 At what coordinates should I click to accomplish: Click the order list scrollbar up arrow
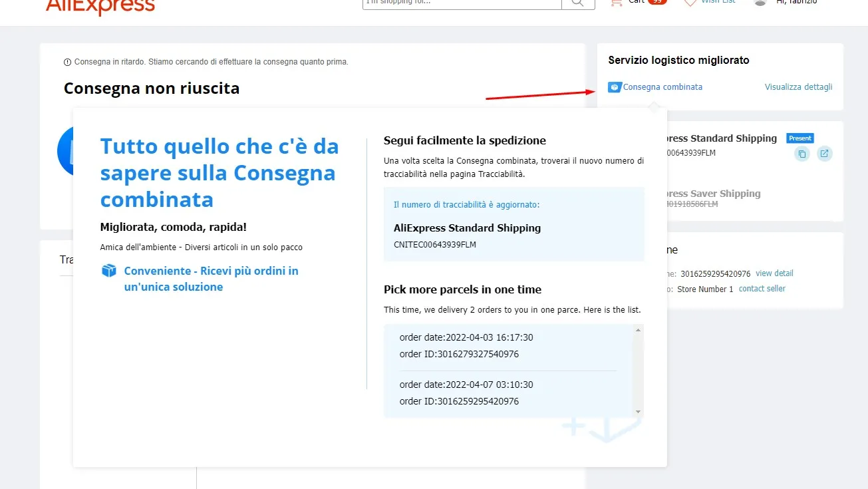coord(639,331)
